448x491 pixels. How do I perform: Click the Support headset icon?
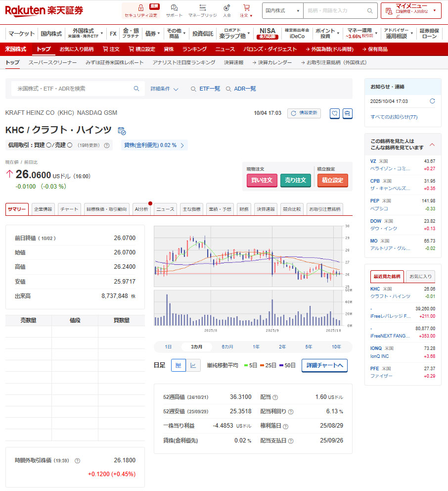[174, 8]
